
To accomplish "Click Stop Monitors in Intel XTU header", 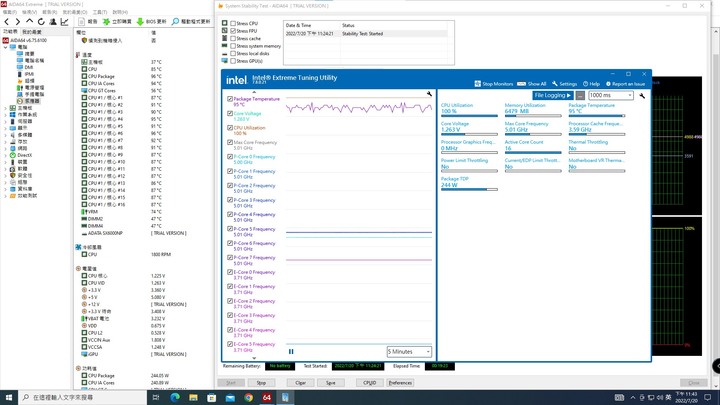I will point(494,84).
